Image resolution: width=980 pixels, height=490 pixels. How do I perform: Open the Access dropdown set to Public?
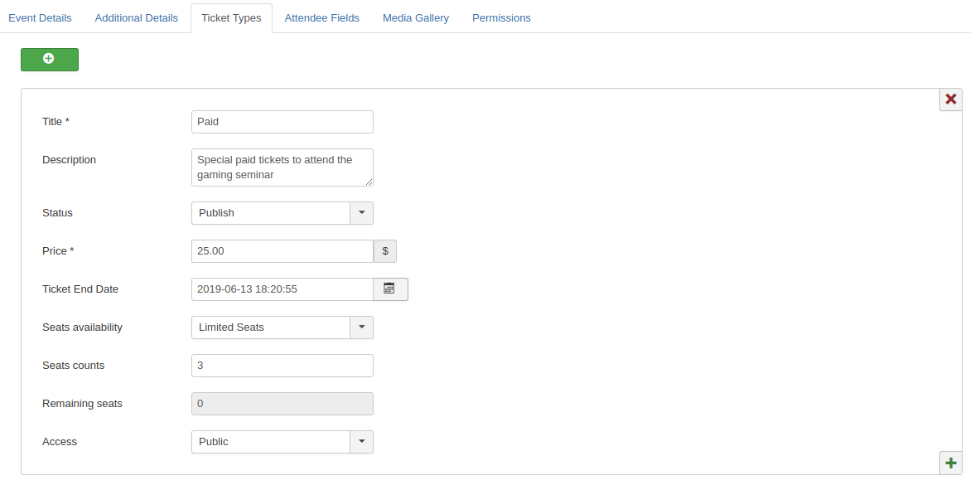click(x=282, y=442)
